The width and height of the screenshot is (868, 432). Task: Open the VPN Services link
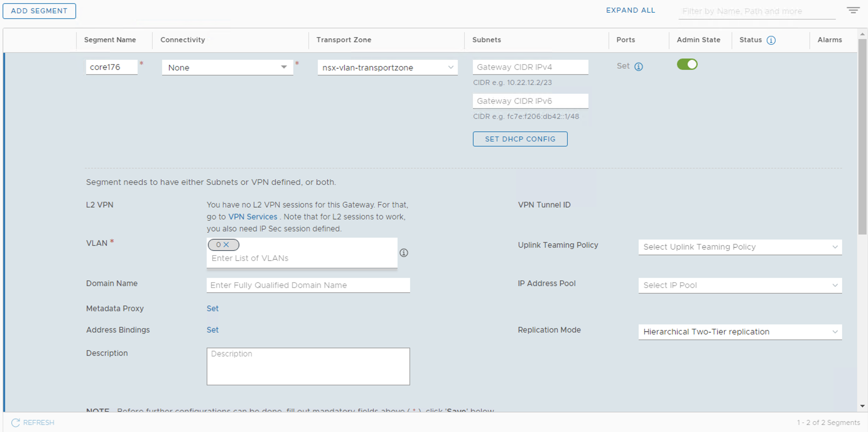[x=252, y=217]
